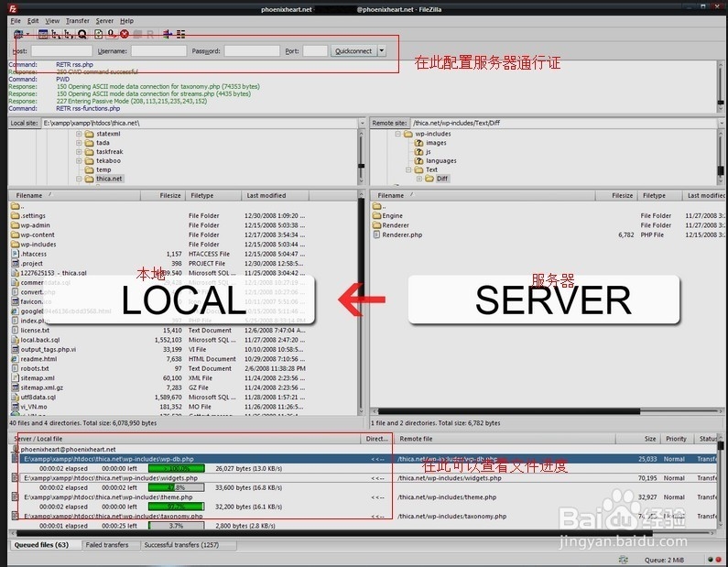This screenshot has width=728, height=567.
Task: Select the sitemap.xml.gz file icon
Action: 15,387
